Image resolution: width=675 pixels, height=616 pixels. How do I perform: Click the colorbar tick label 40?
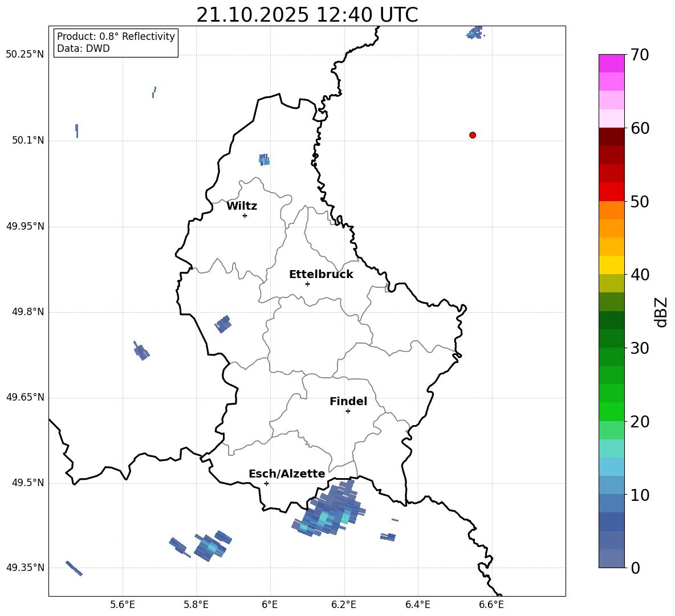point(639,275)
